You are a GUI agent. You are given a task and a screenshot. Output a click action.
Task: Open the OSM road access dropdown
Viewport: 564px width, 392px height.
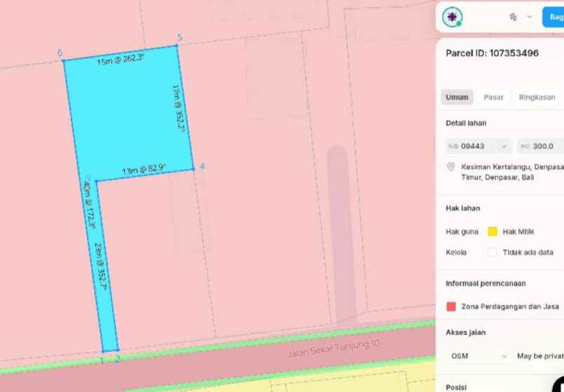pos(478,356)
